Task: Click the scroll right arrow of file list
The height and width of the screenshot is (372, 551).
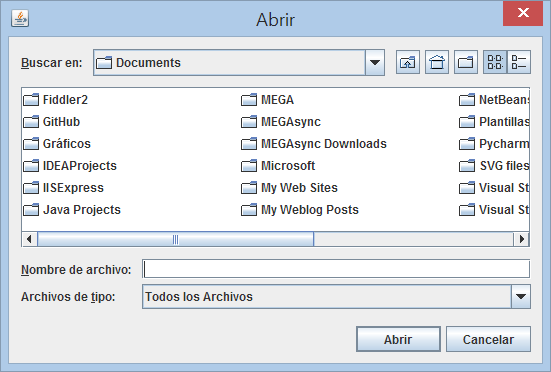Action: tap(522, 239)
